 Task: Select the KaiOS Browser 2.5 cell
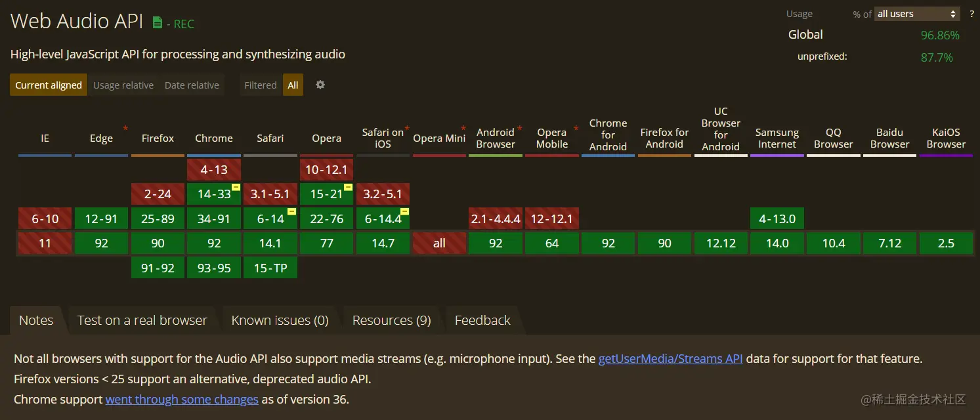coord(947,243)
